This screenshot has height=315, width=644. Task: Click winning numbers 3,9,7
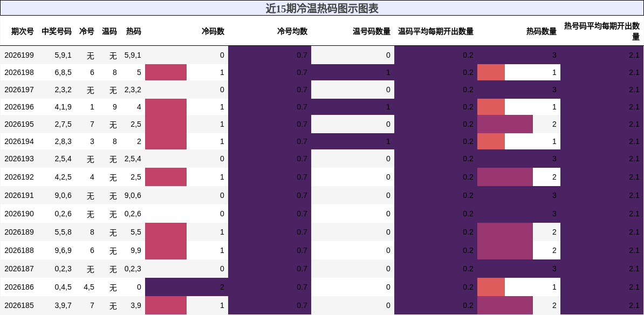[x=63, y=305]
